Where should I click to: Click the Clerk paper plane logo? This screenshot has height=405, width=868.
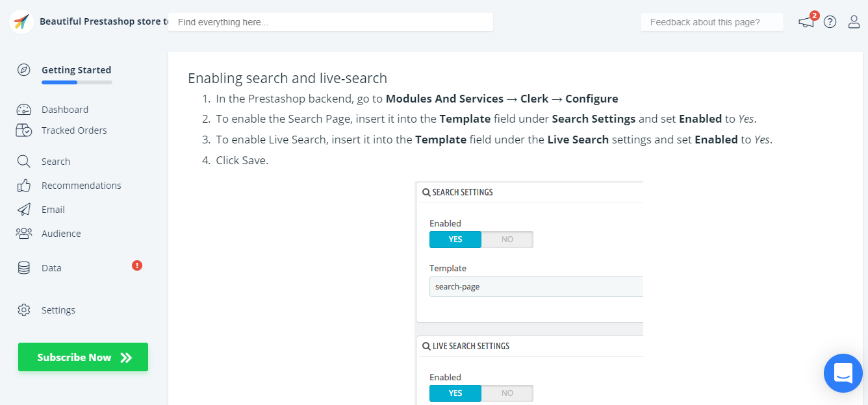click(21, 21)
